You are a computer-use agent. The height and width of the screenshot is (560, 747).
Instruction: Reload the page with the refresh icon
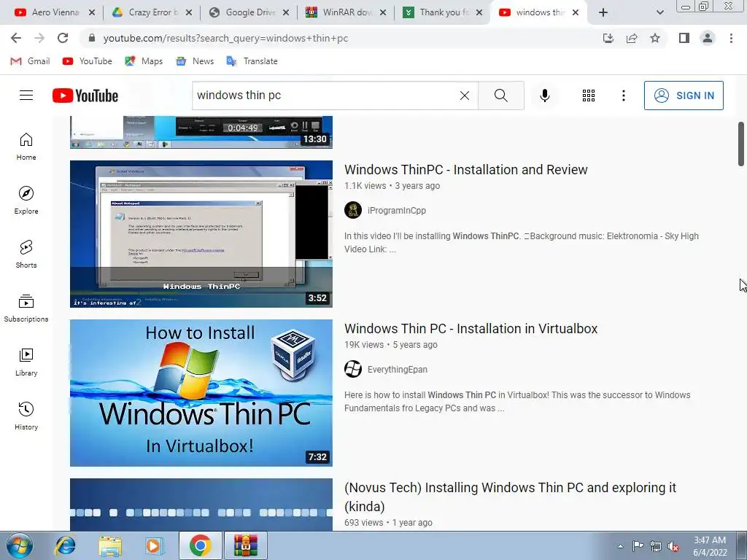[x=63, y=38]
